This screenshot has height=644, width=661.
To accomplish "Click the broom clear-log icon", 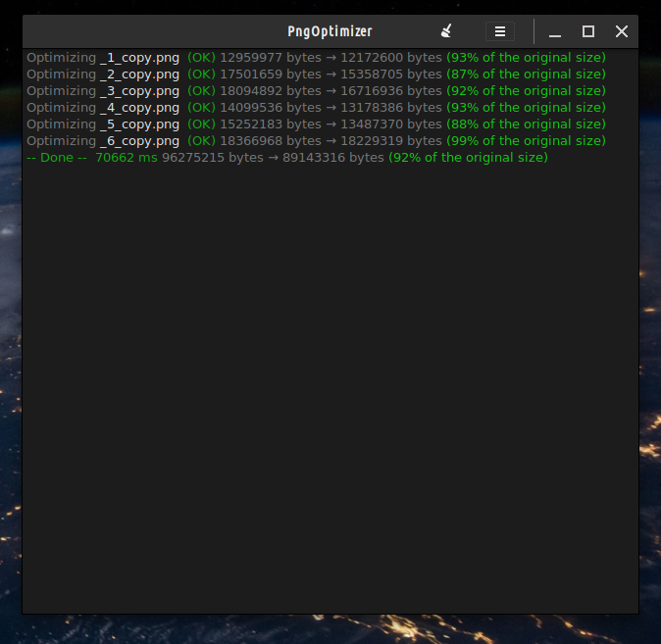I will [x=446, y=31].
